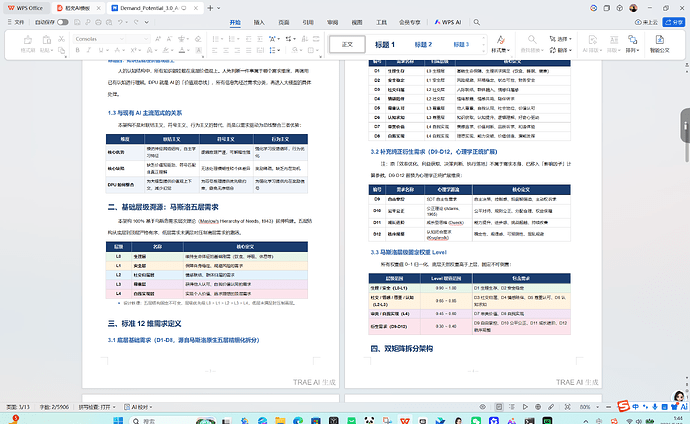The image size is (690, 424).
Task: Open the AI proofreading dropdown in status bar
Action: (x=138, y=407)
